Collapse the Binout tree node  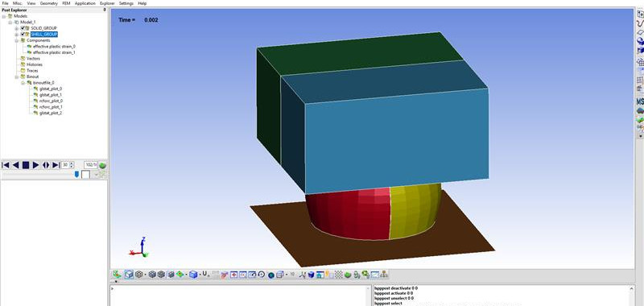click(x=17, y=76)
